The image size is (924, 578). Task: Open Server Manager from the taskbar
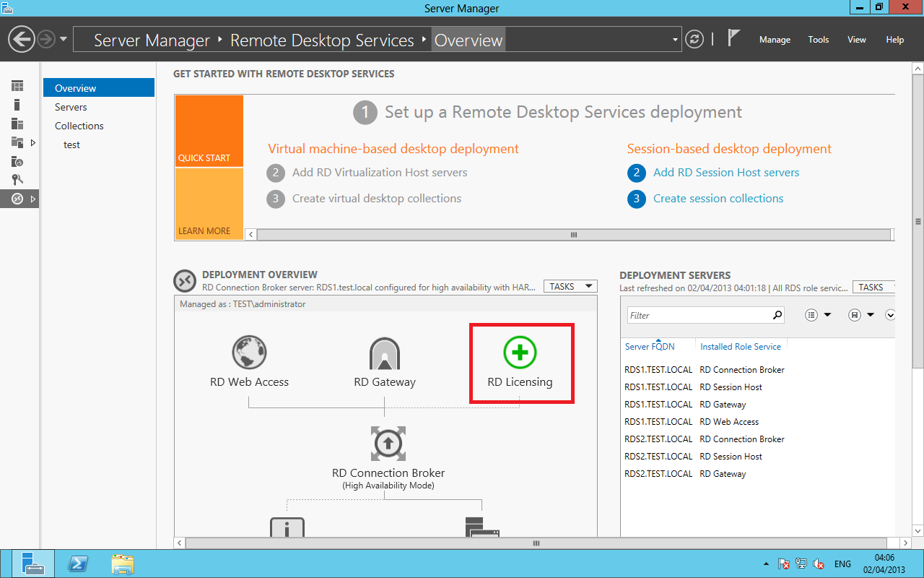(32, 564)
